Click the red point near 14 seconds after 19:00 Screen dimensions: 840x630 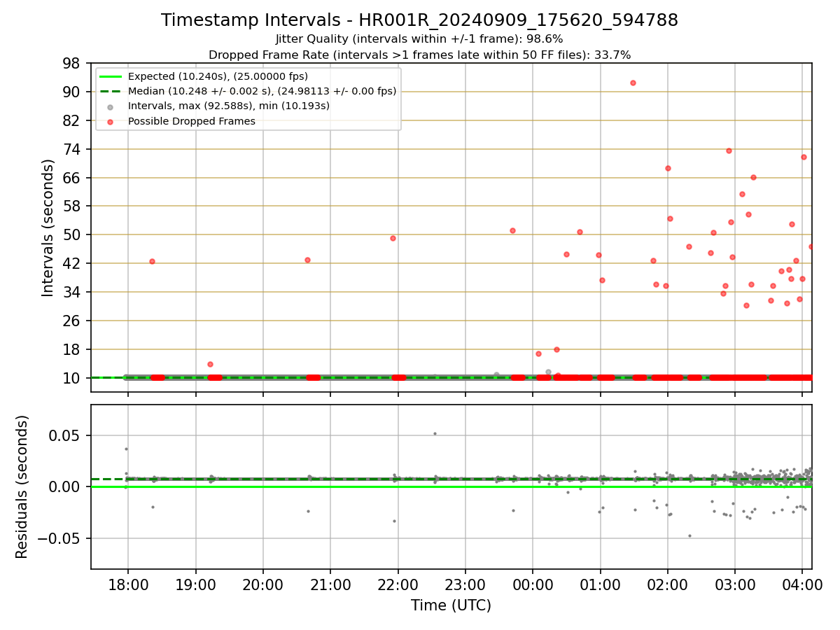210,364
